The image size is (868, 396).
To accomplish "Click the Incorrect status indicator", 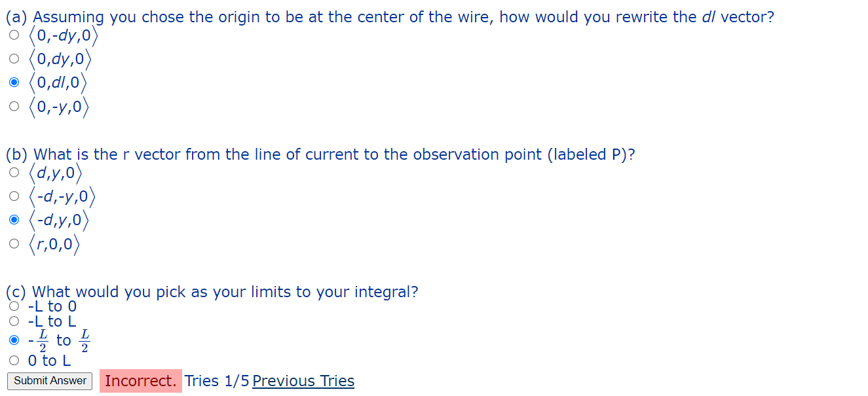I will pos(140,380).
